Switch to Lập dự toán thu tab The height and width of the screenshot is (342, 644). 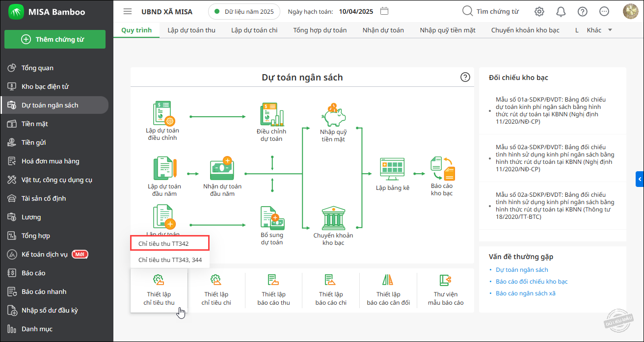pyautogui.click(x=191, y=30)
